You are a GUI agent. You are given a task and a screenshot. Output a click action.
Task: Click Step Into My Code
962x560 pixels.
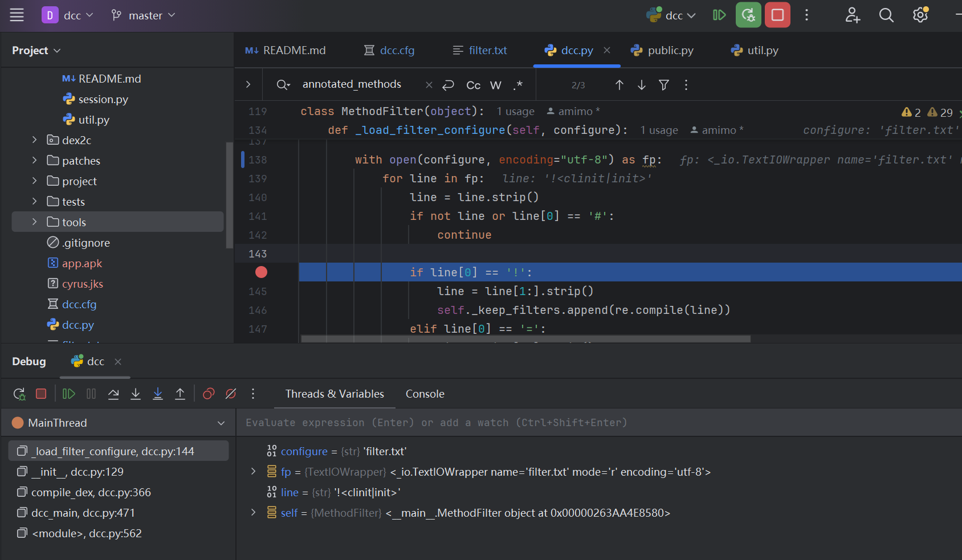[x=158, y=394]
